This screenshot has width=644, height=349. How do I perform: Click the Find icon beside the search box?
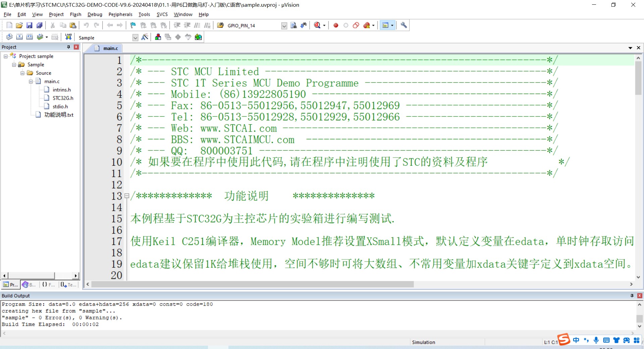click(293, 25)
